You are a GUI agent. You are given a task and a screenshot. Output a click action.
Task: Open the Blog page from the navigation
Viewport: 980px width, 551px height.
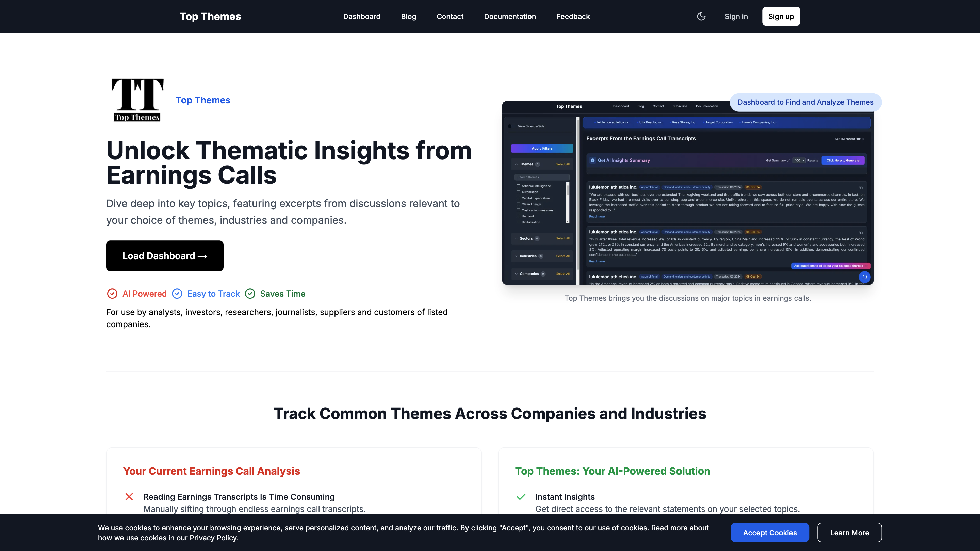coord(408,16)
